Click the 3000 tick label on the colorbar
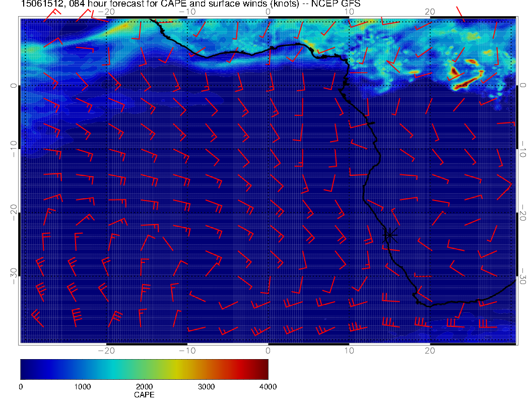The image size is (532, 411). click(206, 387)
